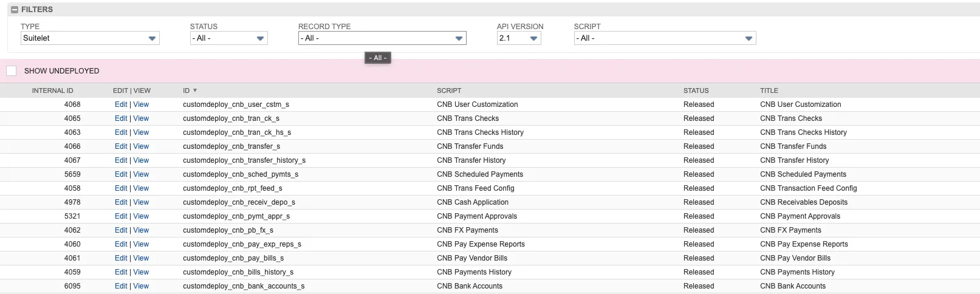
Task: Edit the customdeploy_cnb_rpt_feed_s deployment
Action: pyautogui.click(x=121, y=188)
